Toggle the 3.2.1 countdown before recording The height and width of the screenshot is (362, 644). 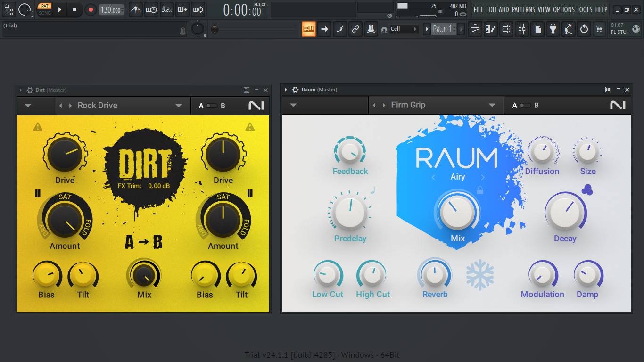pyautogui.click(x=166, y=9)
